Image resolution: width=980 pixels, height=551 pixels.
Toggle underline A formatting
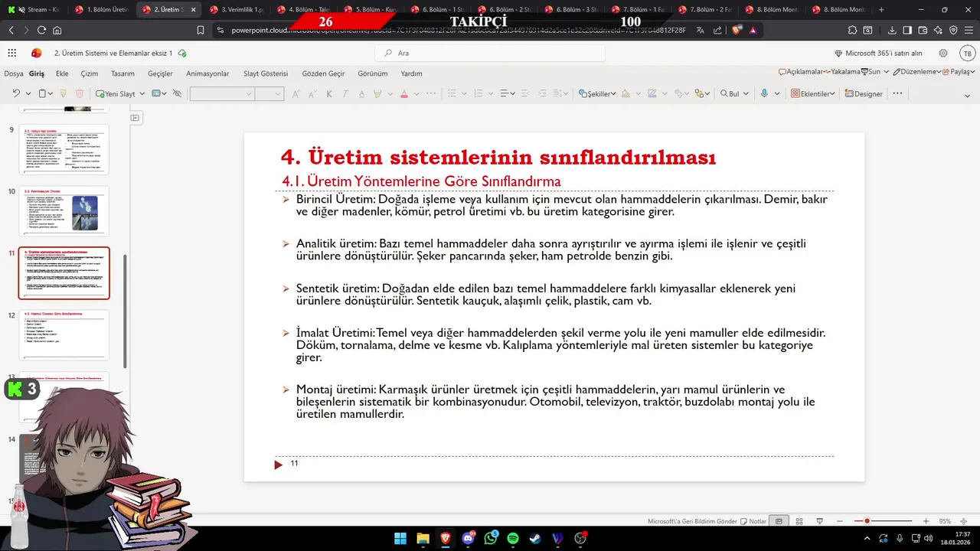pos(361,93)
